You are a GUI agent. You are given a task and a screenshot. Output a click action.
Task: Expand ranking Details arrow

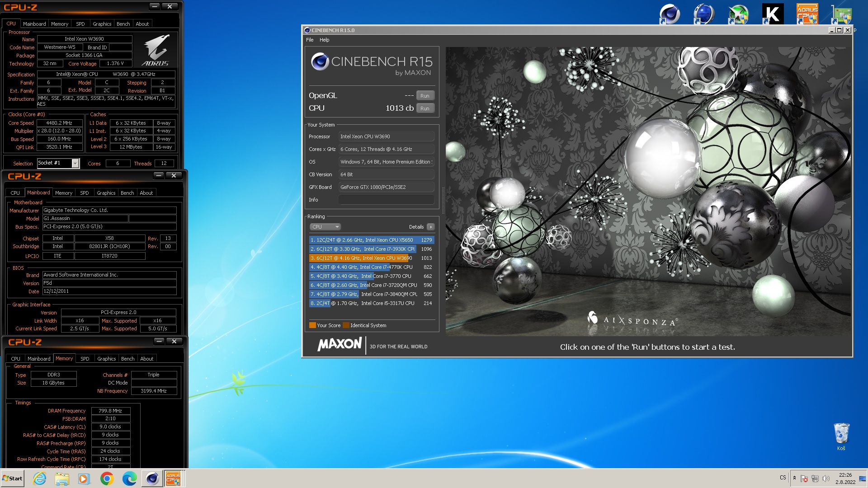click(x=430, y=227)
